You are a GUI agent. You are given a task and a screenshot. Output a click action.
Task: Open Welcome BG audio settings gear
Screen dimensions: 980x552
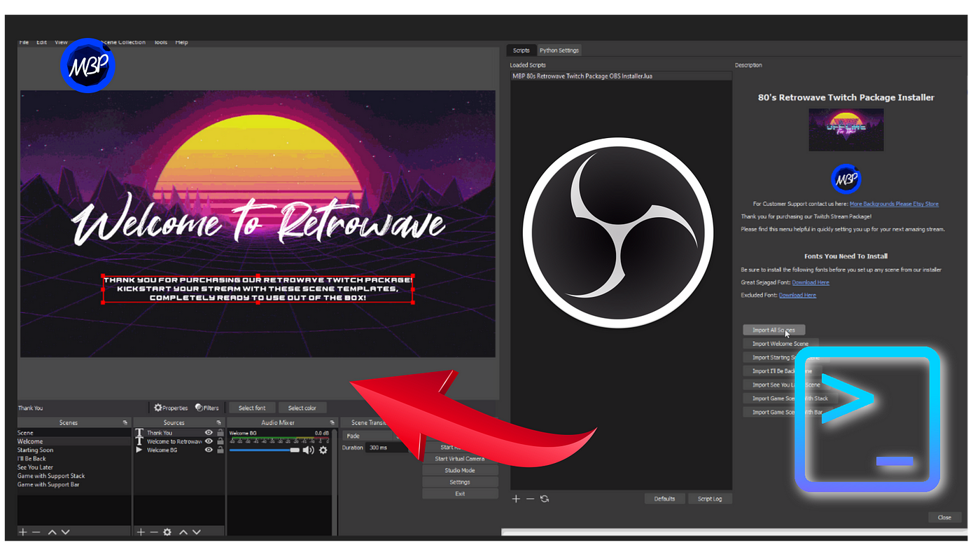(x=323, y=450)
